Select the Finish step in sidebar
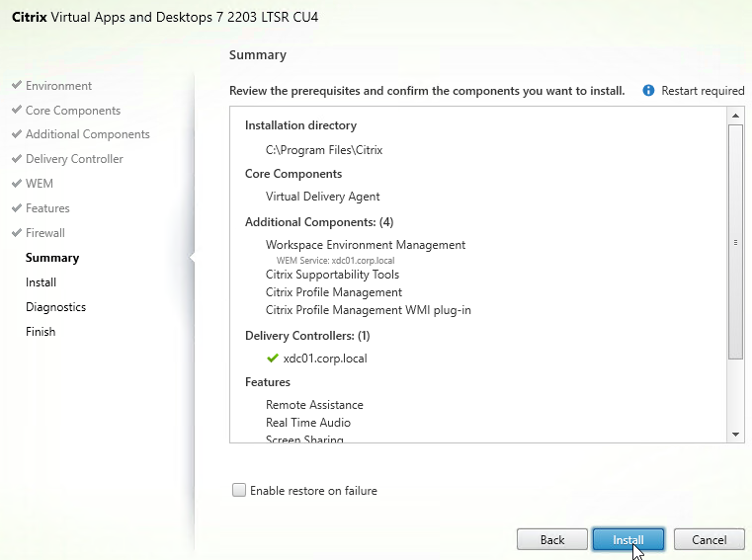The image size is (752, 560). pos(41,332)
